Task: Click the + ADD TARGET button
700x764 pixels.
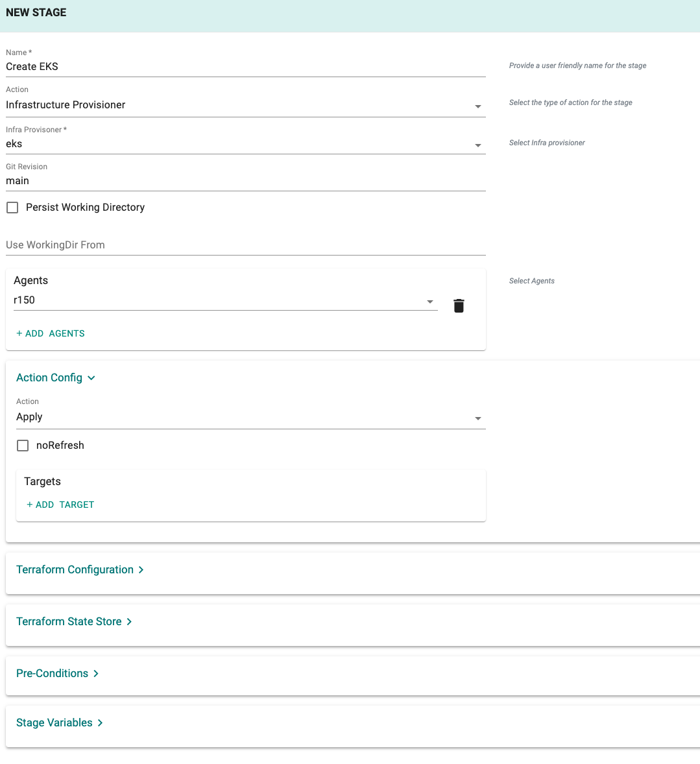Action: (60, 505)
